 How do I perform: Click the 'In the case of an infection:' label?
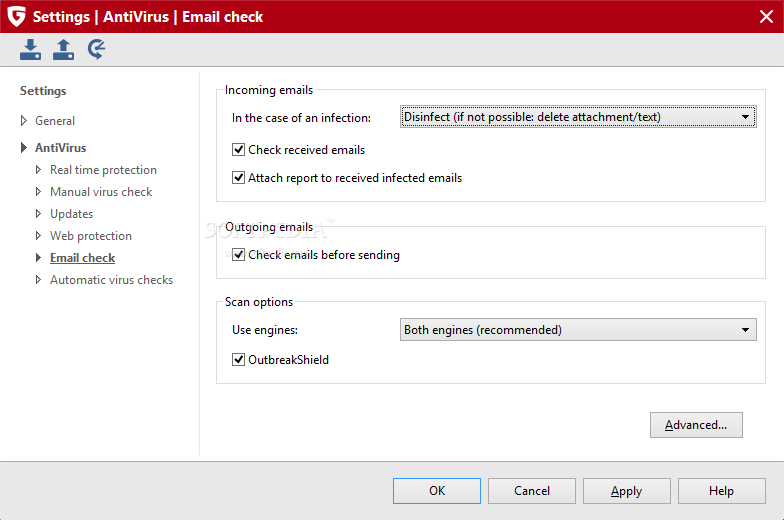point(302,118)
